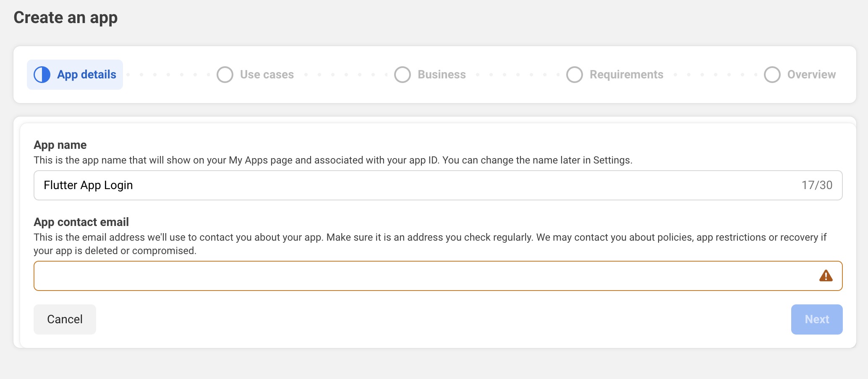Open the Requirements step label
Viewport: 868px width, 379px height.
click(x=626, y=75)
